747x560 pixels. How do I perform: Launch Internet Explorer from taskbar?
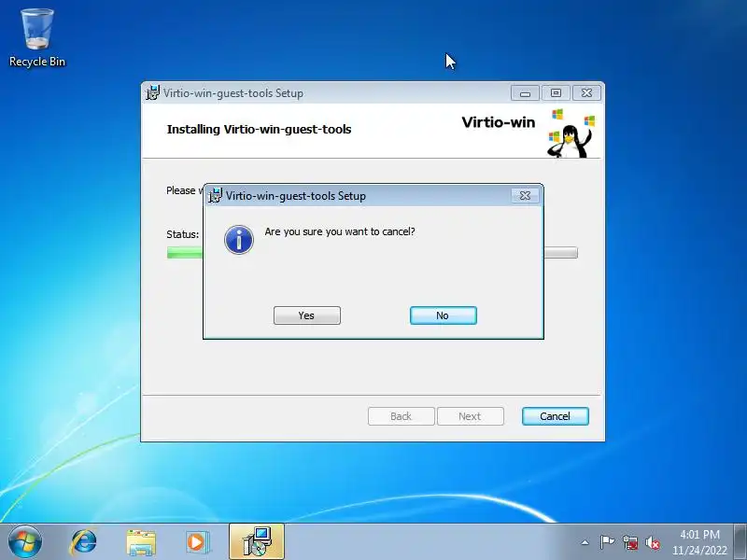point(84,542)
